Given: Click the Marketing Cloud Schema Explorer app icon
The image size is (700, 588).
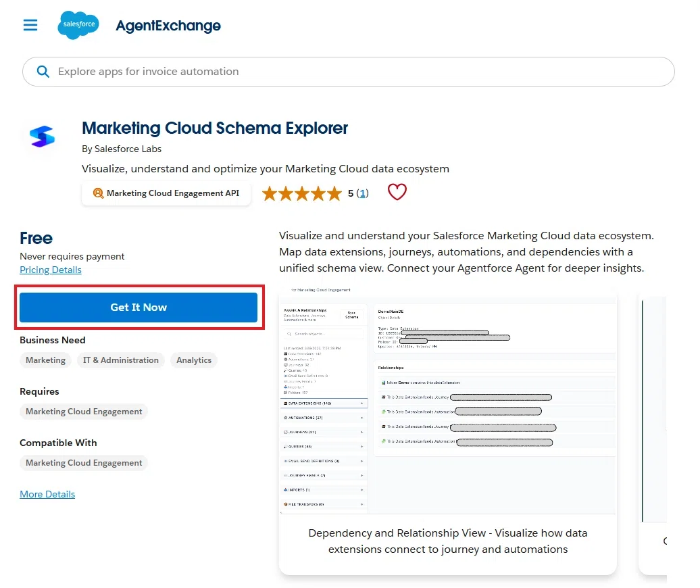Looking at the screenshot, I should [42, 136].
